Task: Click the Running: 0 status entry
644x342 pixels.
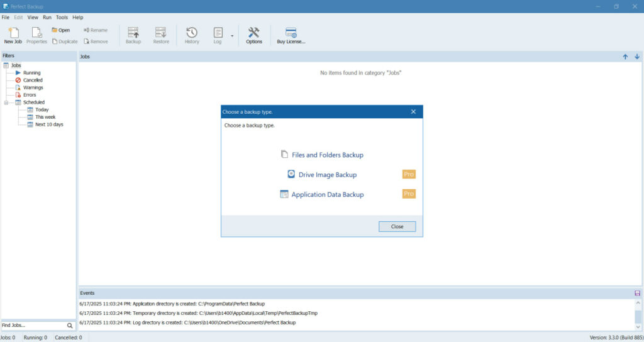Action: coord(35,338)
